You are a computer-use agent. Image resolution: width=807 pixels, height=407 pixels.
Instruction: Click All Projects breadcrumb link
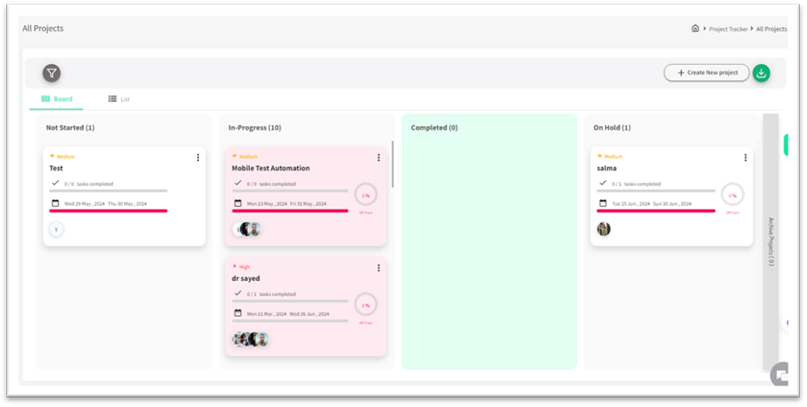[771, 29]
